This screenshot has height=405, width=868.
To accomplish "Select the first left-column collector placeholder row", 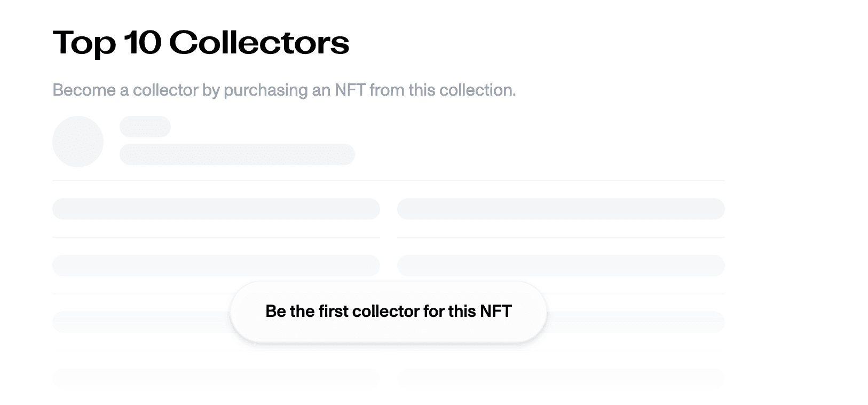I will point(216,209).
